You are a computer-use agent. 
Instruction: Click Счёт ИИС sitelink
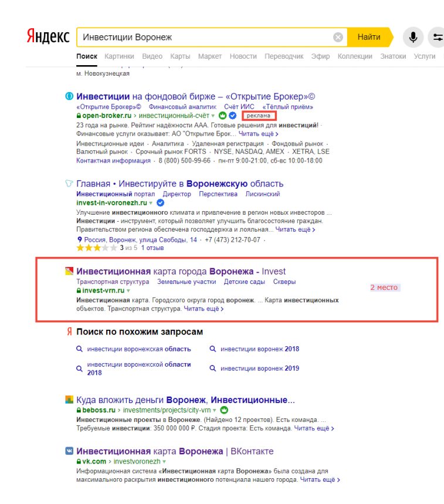pos(239,107)
